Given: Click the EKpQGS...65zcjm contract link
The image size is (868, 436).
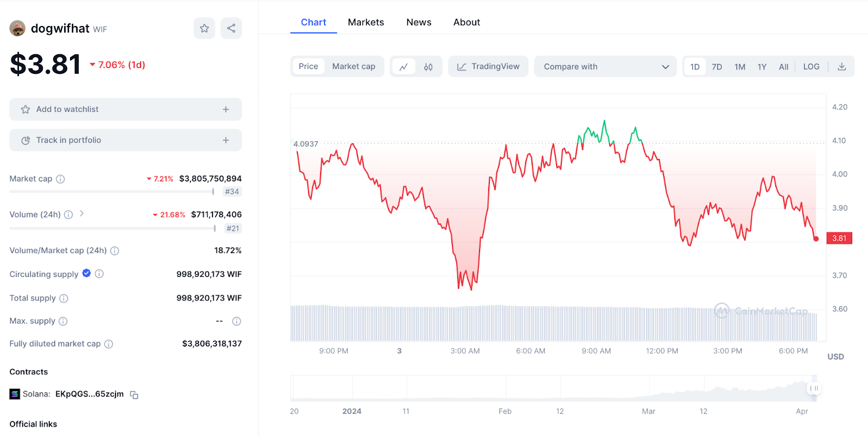Looking at the screenshot, I should click(x=90, y=394).
